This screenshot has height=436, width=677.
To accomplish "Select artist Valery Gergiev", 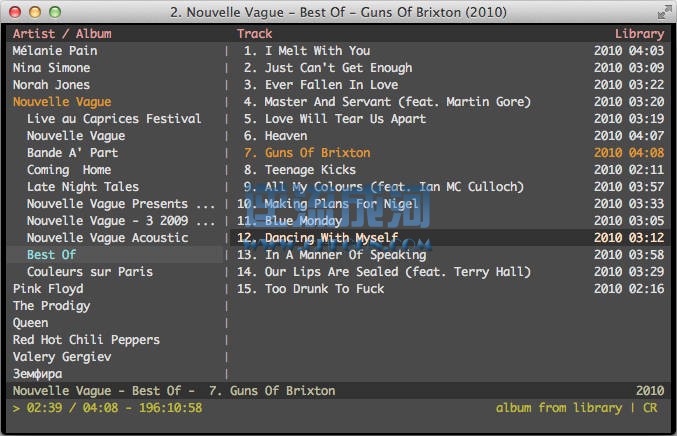I will tap(62, 357).
